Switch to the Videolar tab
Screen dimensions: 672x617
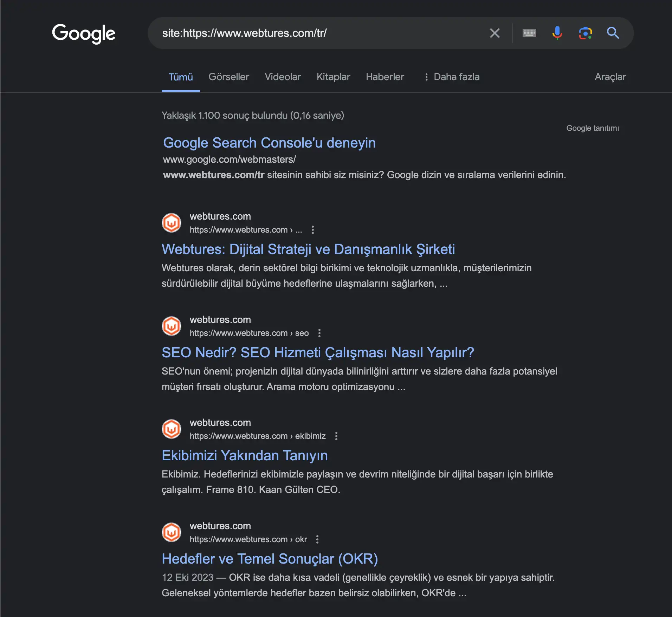tap(283, 77)
